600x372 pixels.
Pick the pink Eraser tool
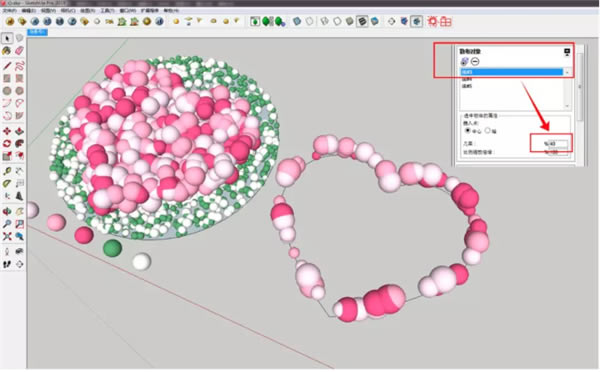click(x=20, y=51)
